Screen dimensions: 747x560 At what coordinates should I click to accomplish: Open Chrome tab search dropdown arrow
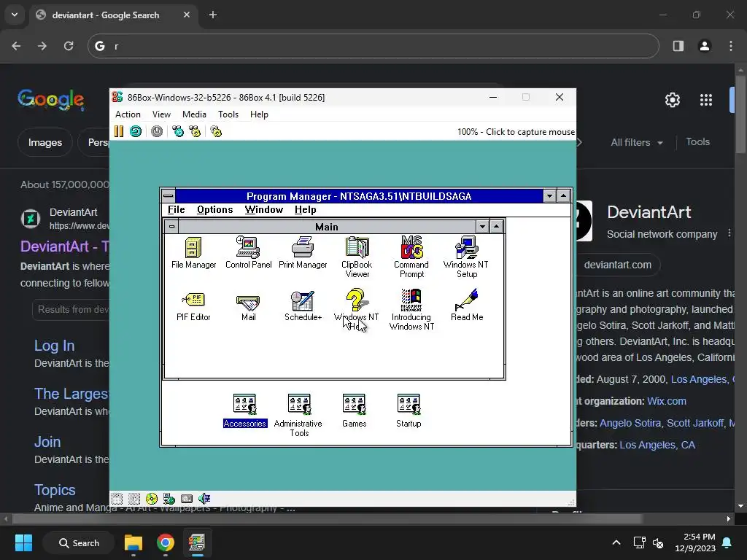[15, 15]
